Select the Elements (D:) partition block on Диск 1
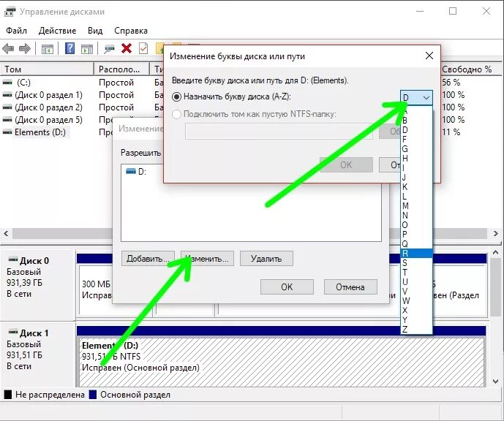This screenshot has height=421, width=504. (281, 363)
